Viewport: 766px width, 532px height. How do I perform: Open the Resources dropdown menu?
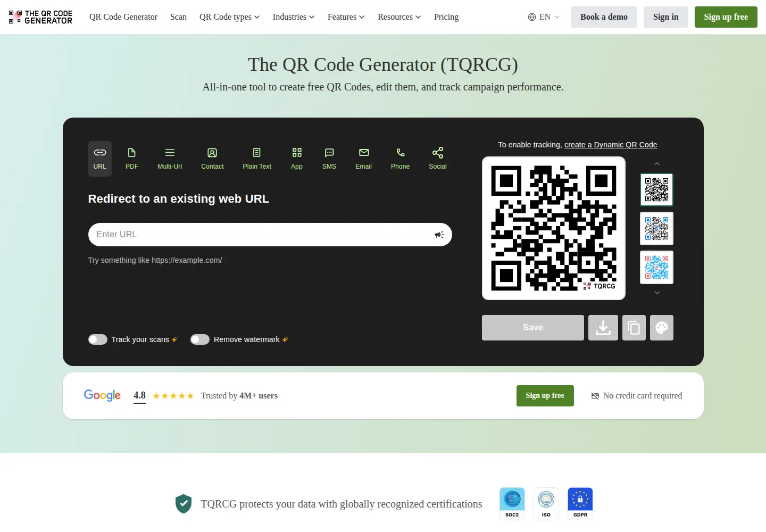[x=399, y=17]
